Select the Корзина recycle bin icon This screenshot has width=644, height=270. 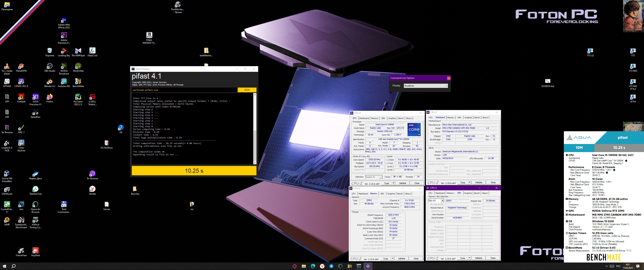click(x=50, y=52)
